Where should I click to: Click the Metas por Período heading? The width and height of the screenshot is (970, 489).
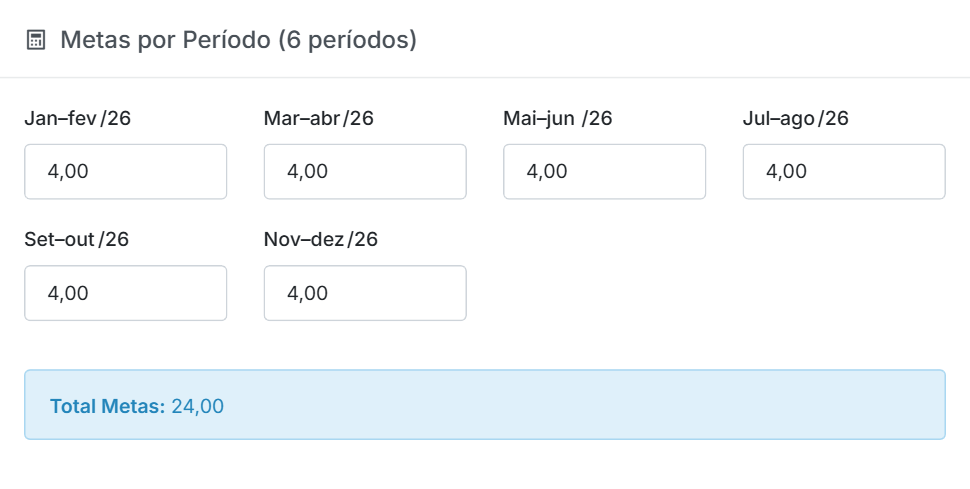point(238,40)
